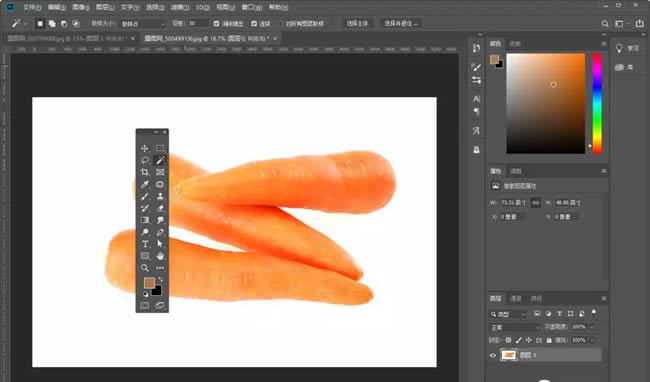Viewport: 650px width, 382px height.
Task: Select the Dodge tool
Action: click(145, 232)
